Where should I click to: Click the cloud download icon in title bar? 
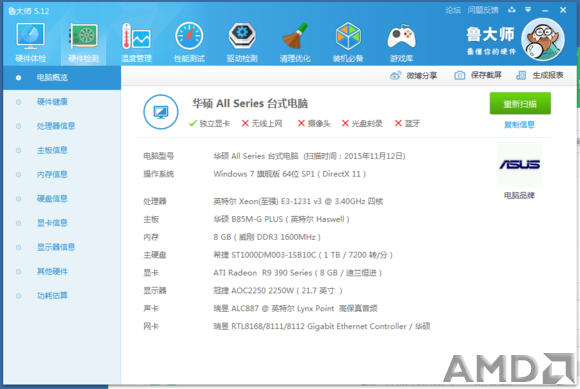(x=512, y=10)
